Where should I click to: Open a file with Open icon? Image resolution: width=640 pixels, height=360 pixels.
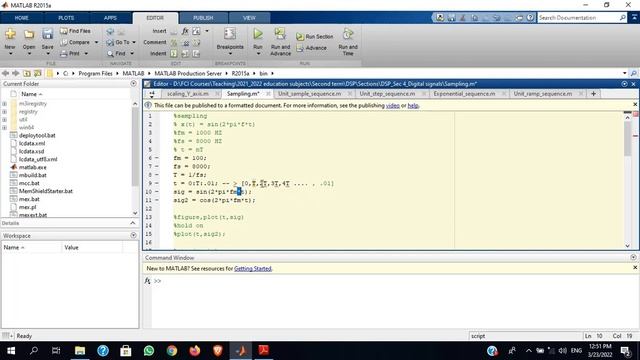point(29,34)
